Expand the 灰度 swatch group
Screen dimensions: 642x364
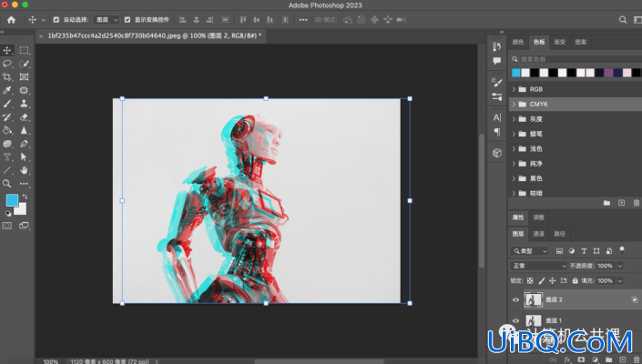pos(514,119)
